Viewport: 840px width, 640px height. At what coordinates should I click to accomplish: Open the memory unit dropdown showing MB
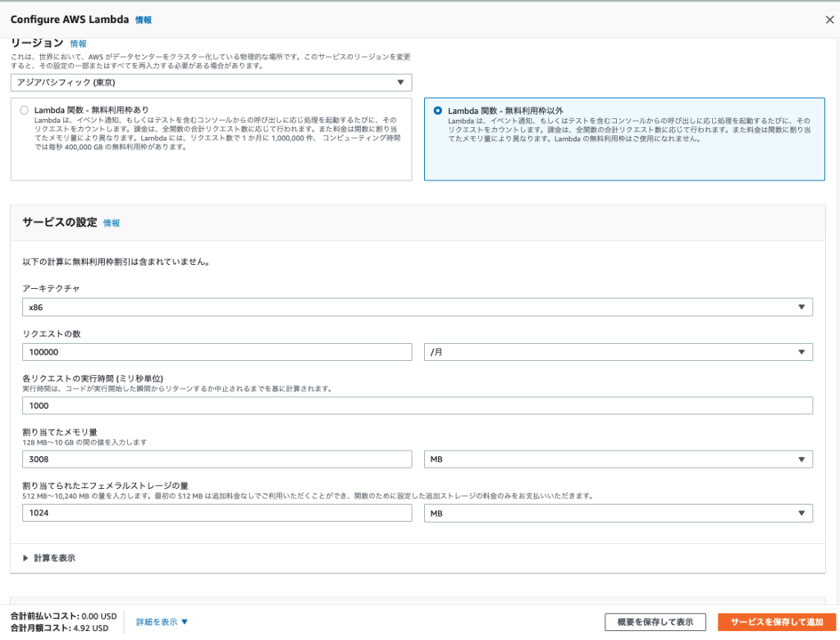[x=618, y=459]
